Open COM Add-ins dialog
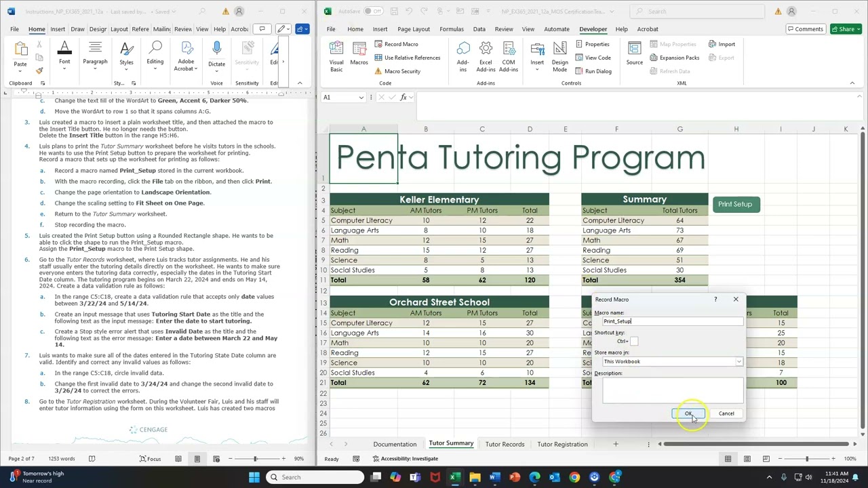The height and width of the screenshot is (488, 868). (509, 57)
